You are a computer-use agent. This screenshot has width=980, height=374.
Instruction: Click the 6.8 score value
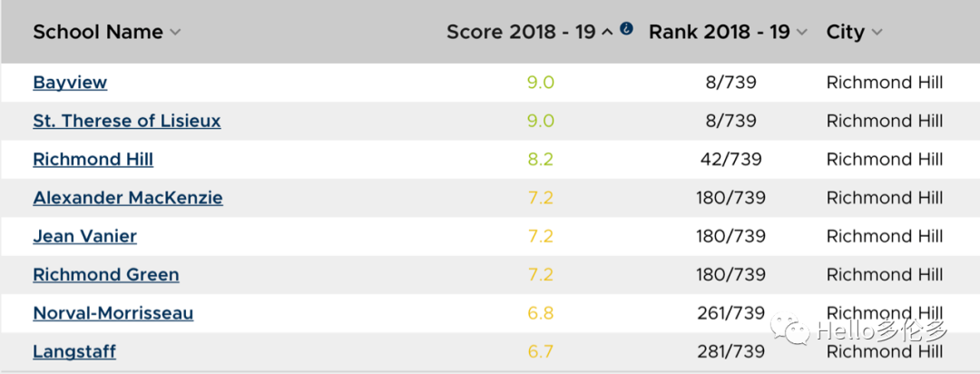(541, 313)
